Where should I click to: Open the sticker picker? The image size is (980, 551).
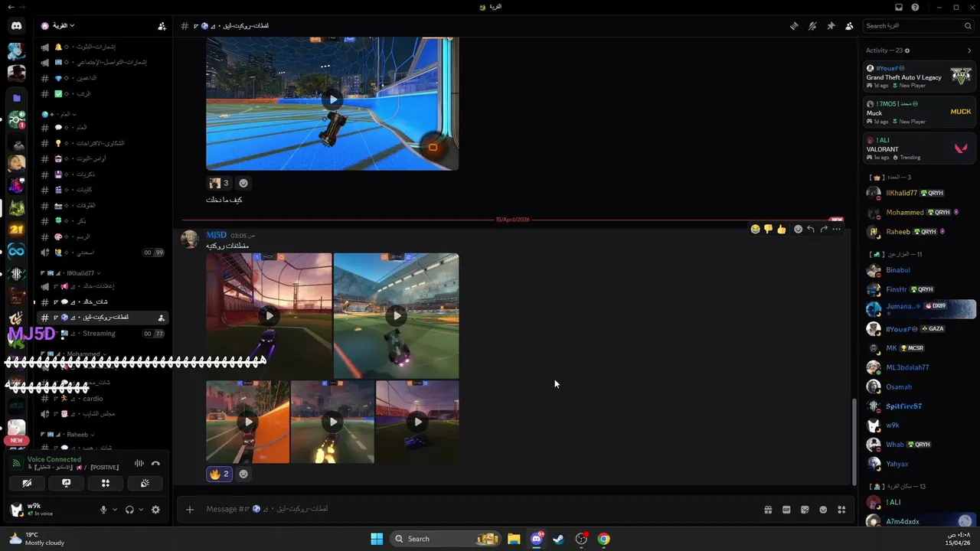805,510
